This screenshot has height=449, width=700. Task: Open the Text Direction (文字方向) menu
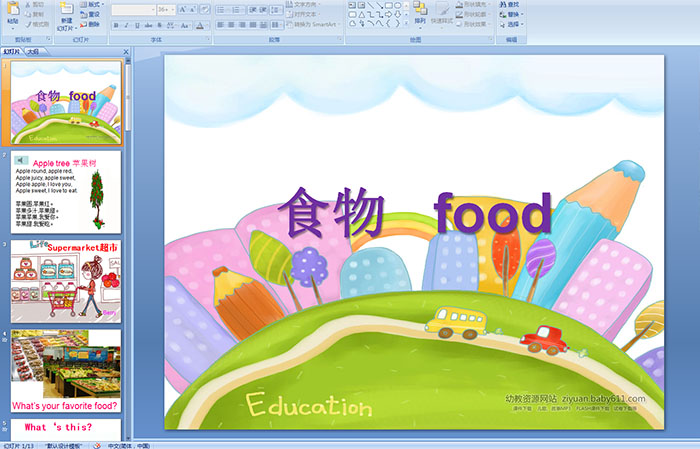point(304,4)
